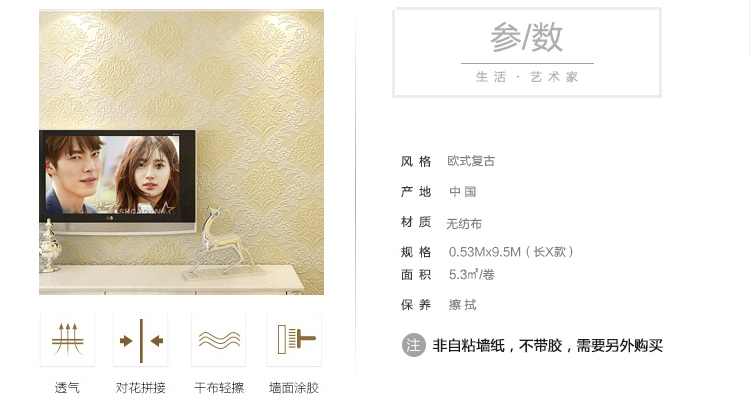Screen dimensions: 750x410
Task: Open the wallpaper room product image
Action: tap(181, 152)
